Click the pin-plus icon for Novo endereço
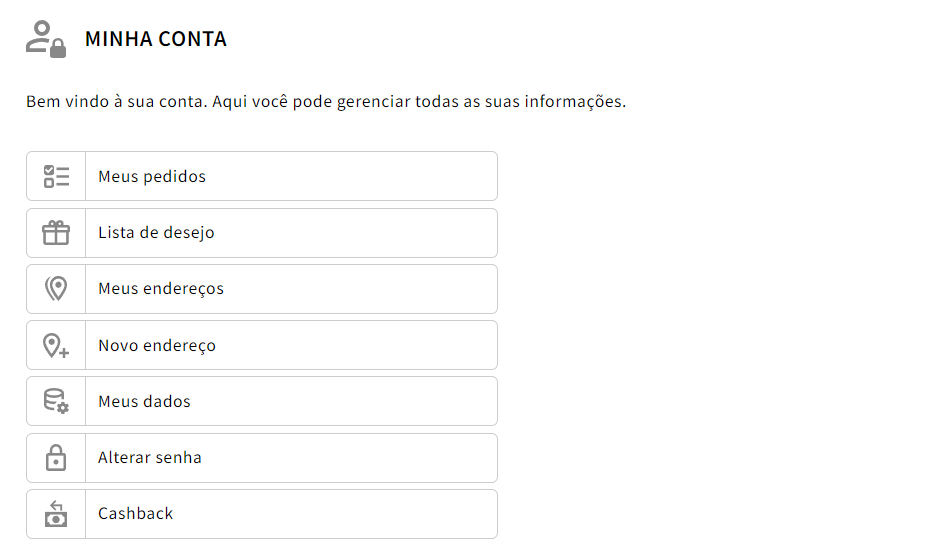 pos(56,346)
